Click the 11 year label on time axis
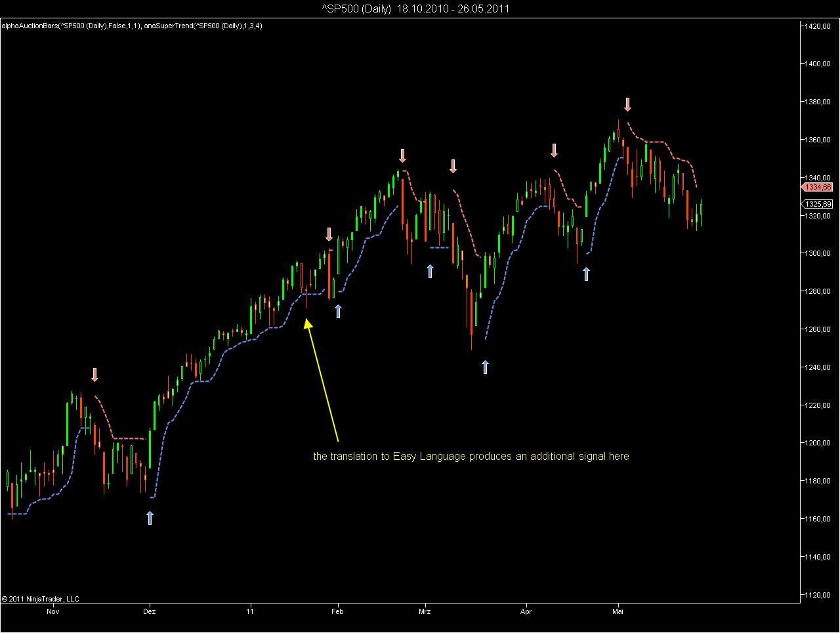The width and height of the screenshot is (840, 633). coord(250,611)
